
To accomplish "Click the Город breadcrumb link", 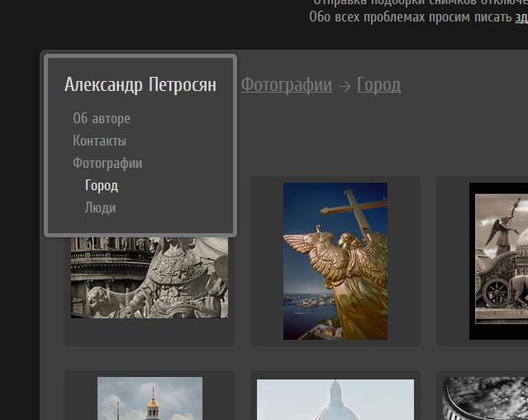I will point(378,85).
